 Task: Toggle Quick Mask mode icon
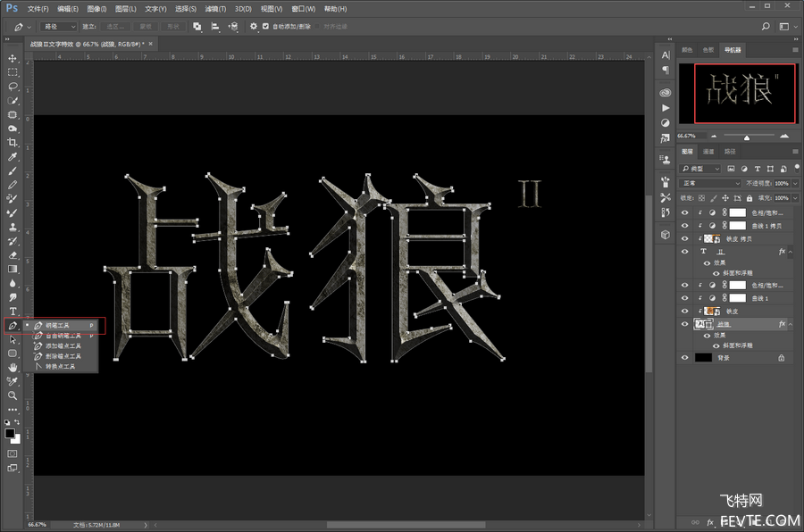tap(13, 453)
